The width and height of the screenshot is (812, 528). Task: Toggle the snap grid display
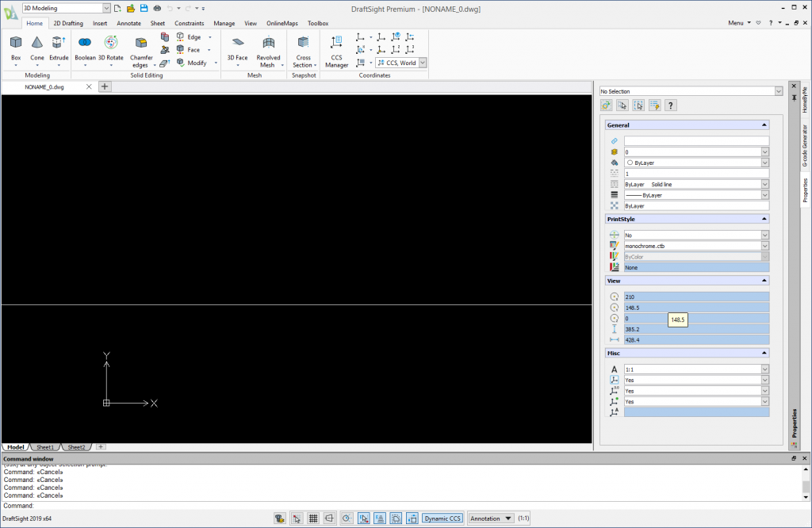(x=312, y=518)
